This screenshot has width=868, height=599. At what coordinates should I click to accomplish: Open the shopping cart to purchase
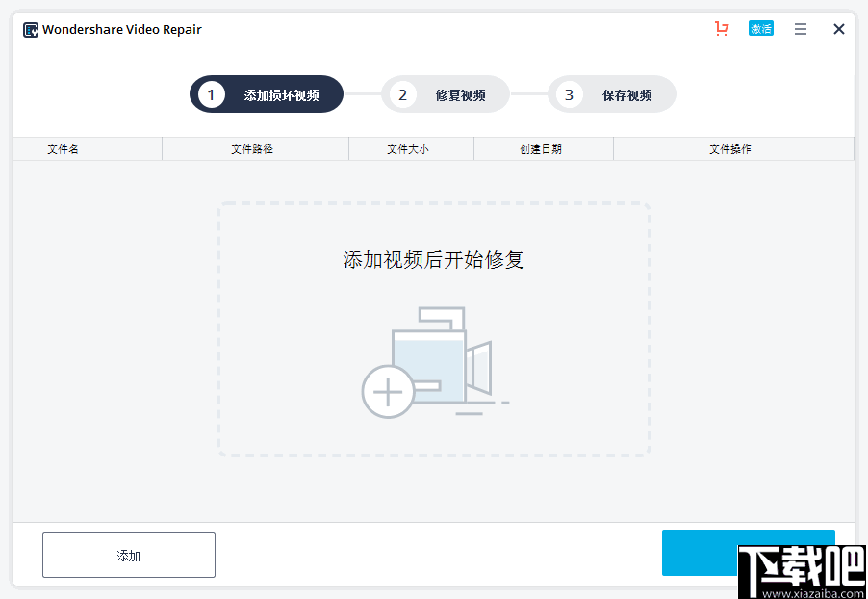(x=722, y=29)
